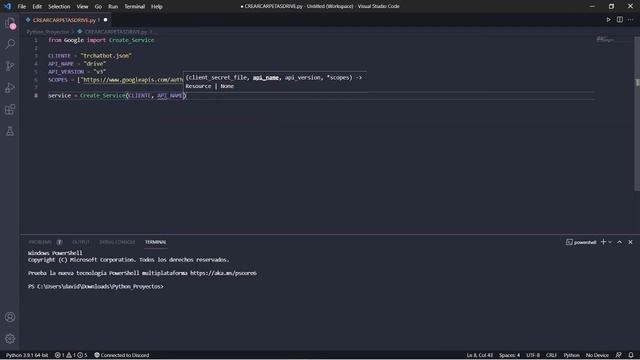Open VS Code application menu icon

(x=7, y=6)
